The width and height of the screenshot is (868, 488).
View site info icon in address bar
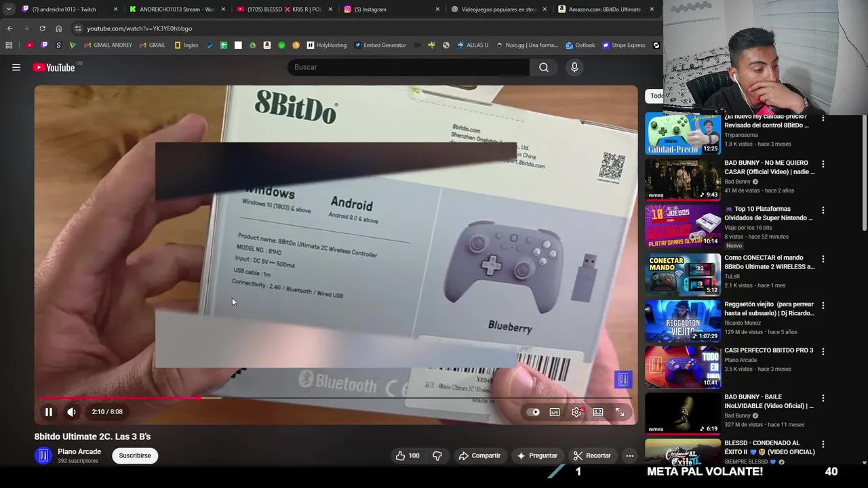[x=78, y=28]
